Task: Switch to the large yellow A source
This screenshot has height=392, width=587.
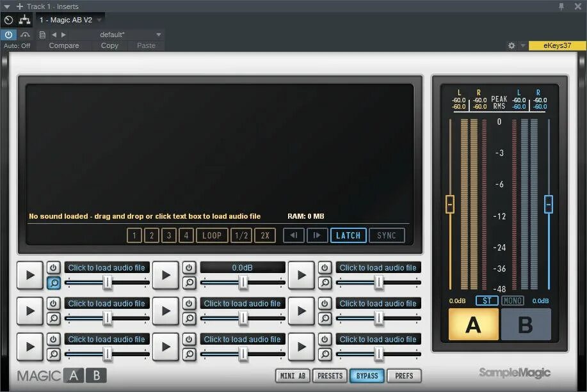Action: (x=474, y=324)
